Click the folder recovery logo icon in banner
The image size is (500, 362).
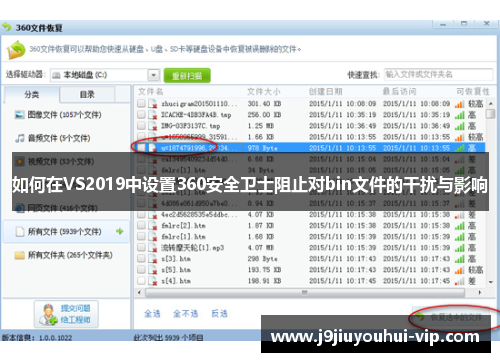(16, 50)
